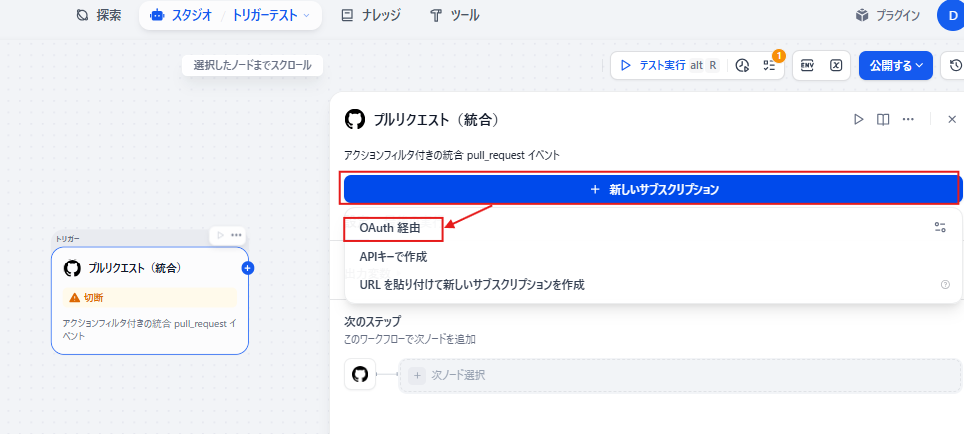Click the GitHub icon on the canvas node
Image resolution: width=964 pixels, height=434 pixels.
coord(72,269)
